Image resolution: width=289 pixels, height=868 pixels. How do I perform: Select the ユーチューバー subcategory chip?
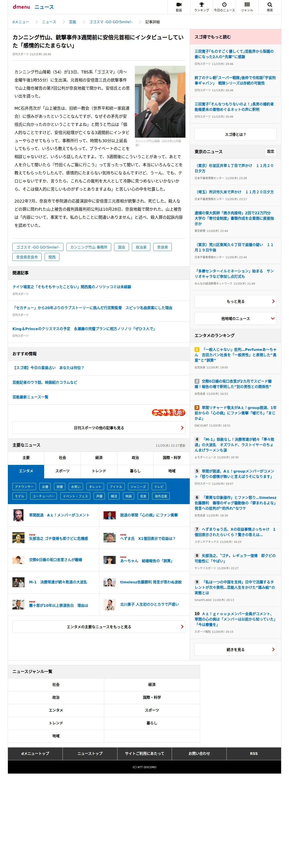coord(44,496)
